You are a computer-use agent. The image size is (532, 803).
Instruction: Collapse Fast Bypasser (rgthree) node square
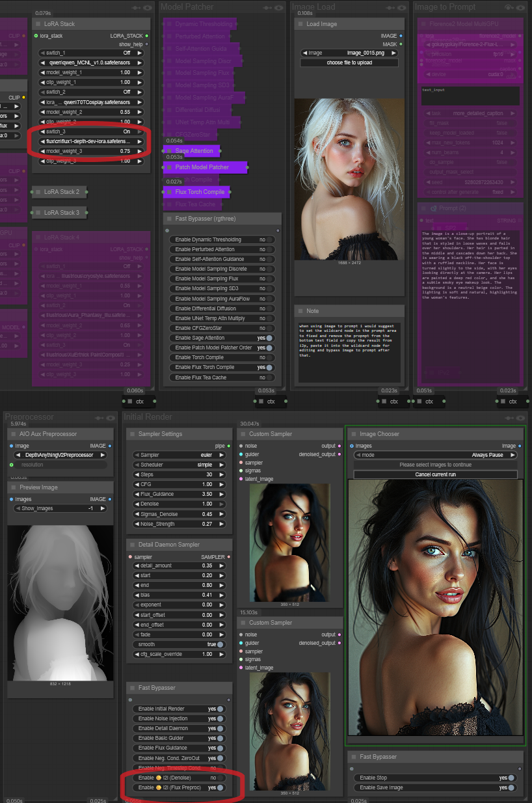click(x=169, y=219)
